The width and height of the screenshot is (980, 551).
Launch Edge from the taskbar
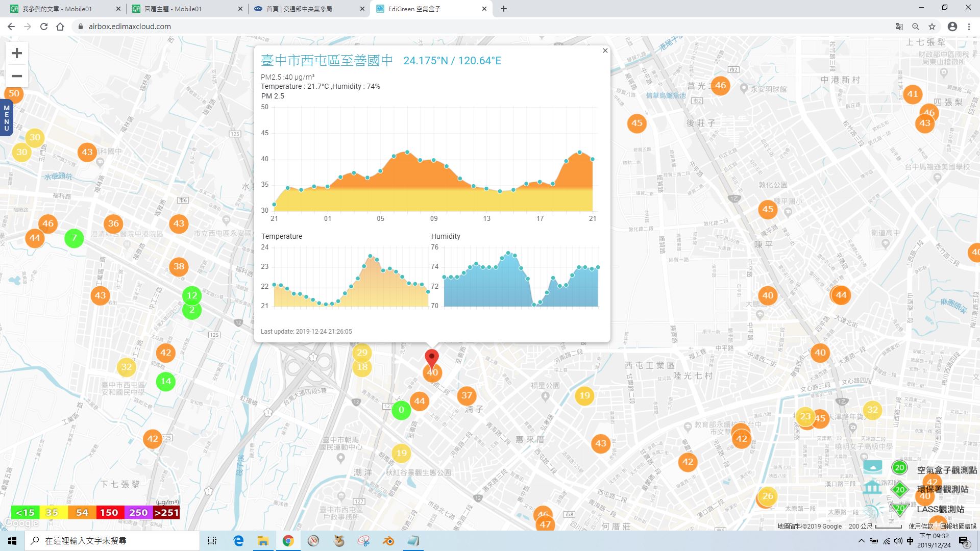238,541
